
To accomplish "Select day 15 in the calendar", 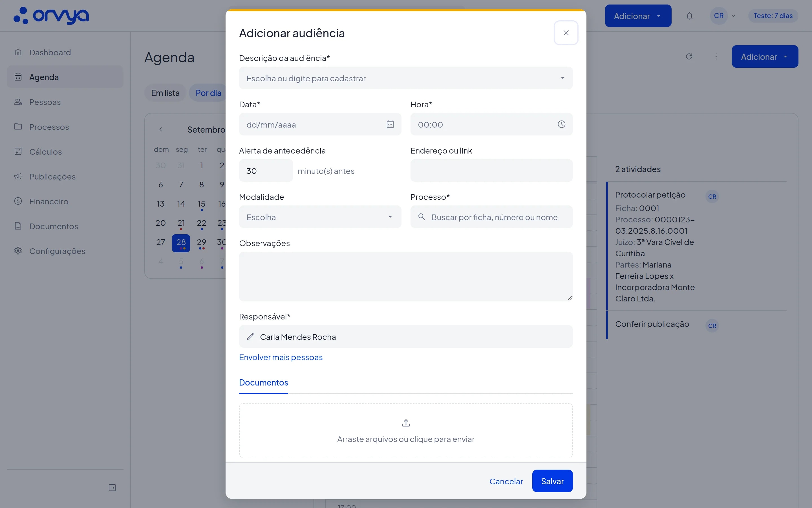I will click(x=201, y=204).
